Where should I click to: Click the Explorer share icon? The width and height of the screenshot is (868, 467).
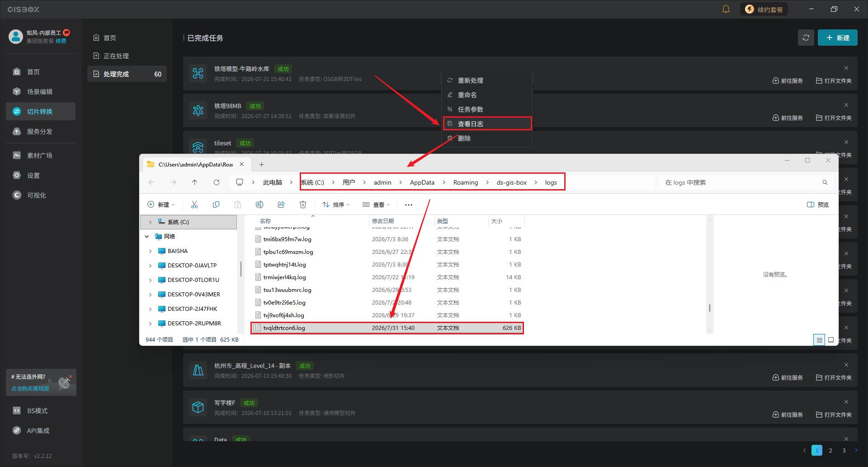tap(281, 205)
